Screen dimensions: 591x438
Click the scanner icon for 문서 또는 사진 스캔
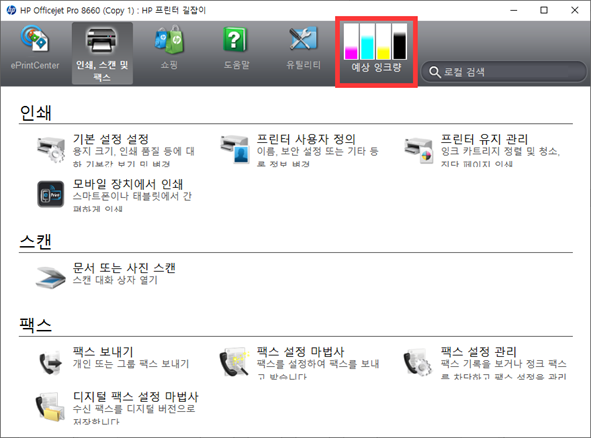51,278
